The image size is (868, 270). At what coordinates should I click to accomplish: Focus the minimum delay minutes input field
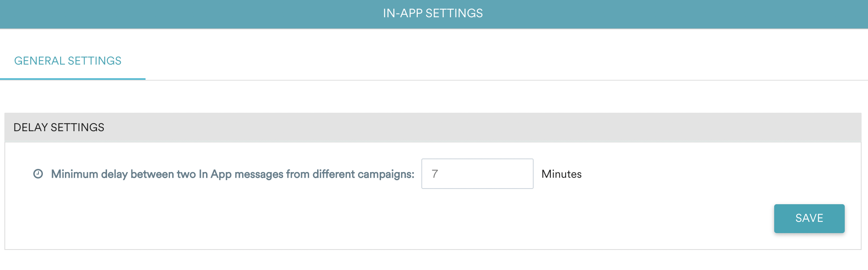tap(477, 174)
